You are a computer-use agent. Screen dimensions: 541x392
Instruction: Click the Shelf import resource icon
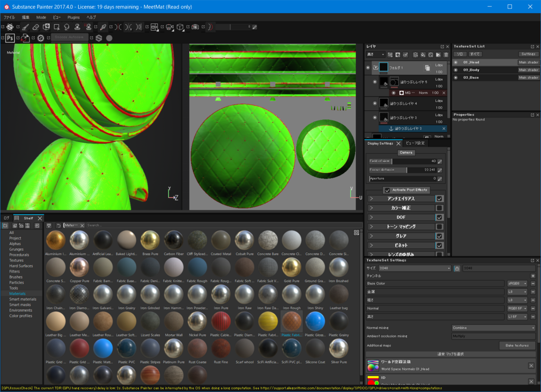click(x=37, y=226)
